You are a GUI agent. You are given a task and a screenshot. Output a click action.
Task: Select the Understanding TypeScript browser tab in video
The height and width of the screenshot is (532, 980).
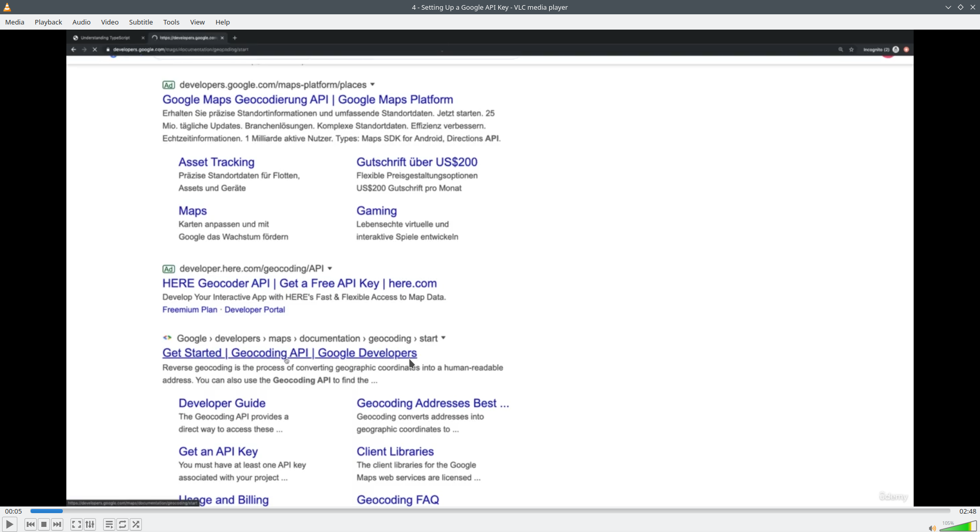pos(105,38)
